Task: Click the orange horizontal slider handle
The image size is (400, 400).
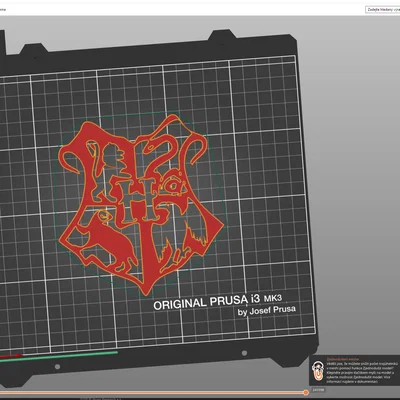Action: tap(305, 393)
